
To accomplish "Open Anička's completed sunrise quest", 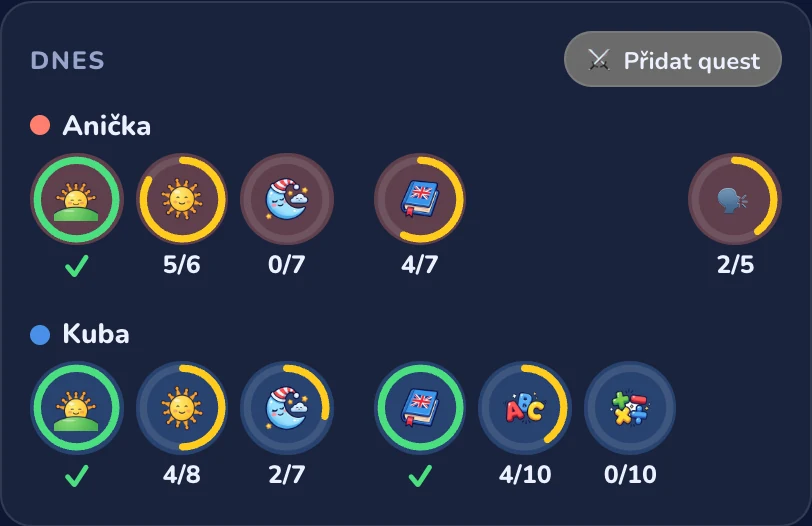I will click(x=77, y=199).
